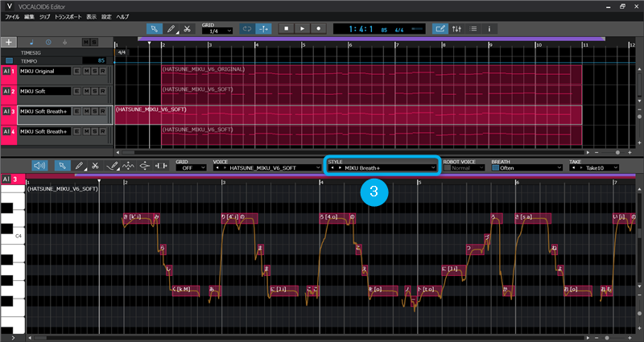Open effects E on MIKU Soft track
This screenshot has width=644, height=342.
(x=76, y=91)
